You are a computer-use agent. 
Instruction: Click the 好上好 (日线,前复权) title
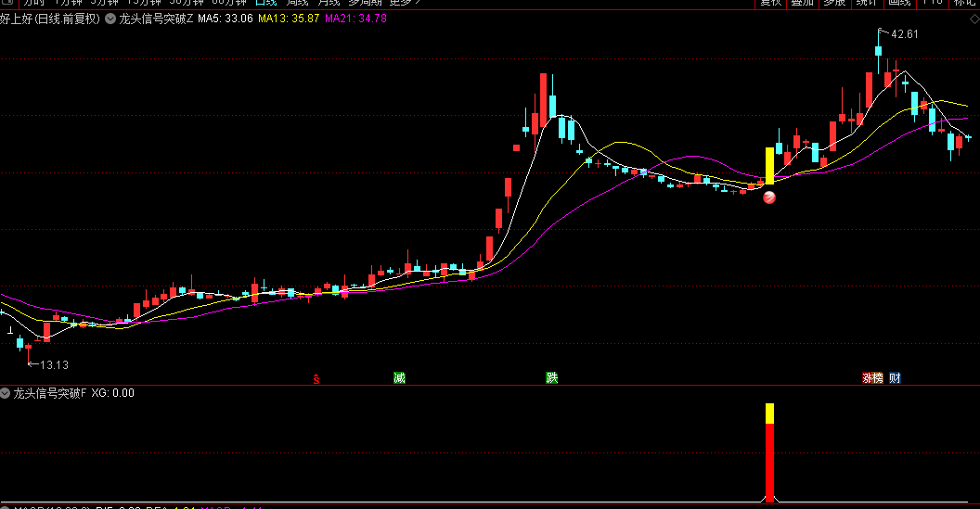(x=50, y=19)
